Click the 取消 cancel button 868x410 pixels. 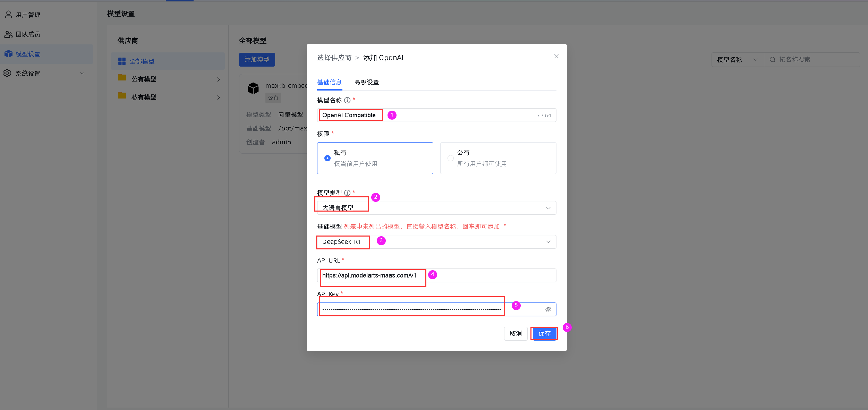tap(516, 333)
